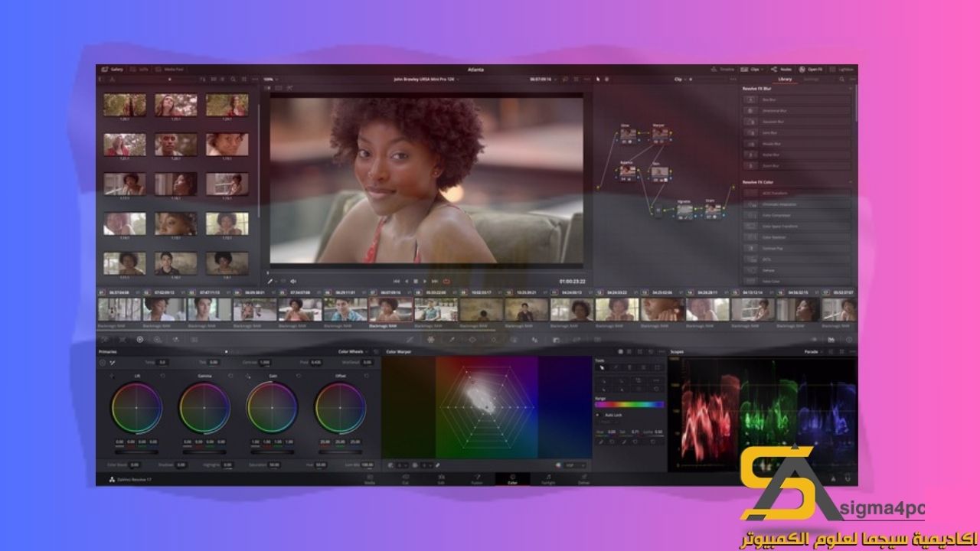The width and height of the screenshot is (980, 551).
Task: Toggle the Gallery panel button
Action: click(112, 69)
